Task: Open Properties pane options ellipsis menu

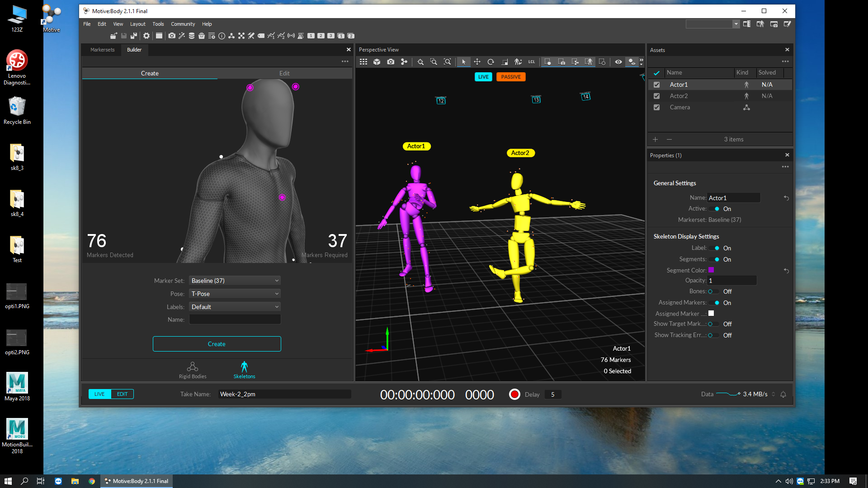Action: [785, 167]
